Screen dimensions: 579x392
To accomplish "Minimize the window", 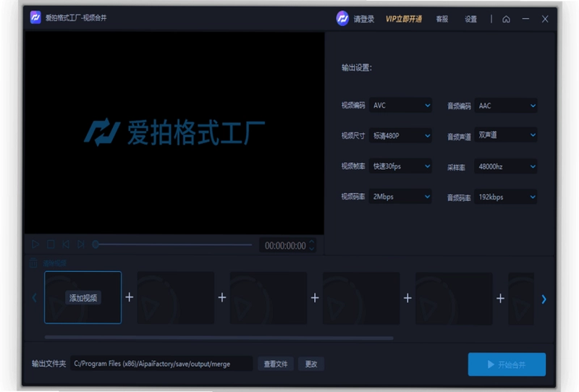I will coord(525,19).
